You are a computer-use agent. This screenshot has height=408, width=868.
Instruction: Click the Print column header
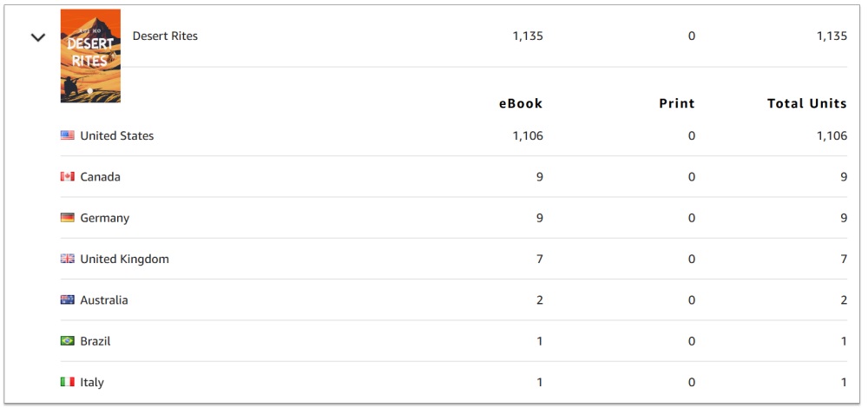click(676, 103)
